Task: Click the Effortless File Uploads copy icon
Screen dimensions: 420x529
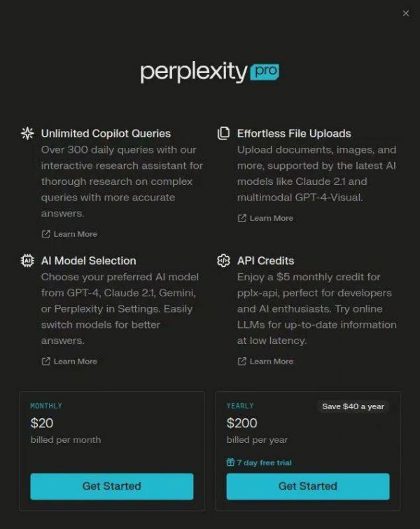Action: coord(223,133)
